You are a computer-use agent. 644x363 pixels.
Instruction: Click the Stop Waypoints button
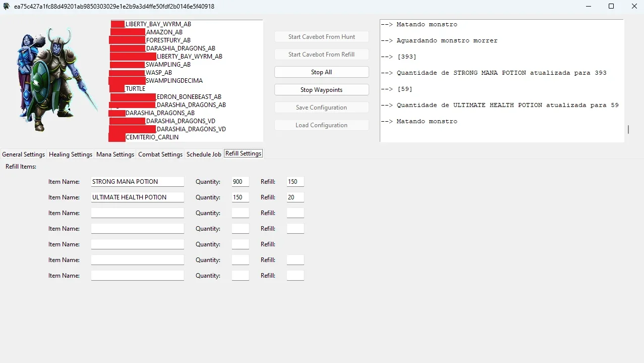pos(322,90)
